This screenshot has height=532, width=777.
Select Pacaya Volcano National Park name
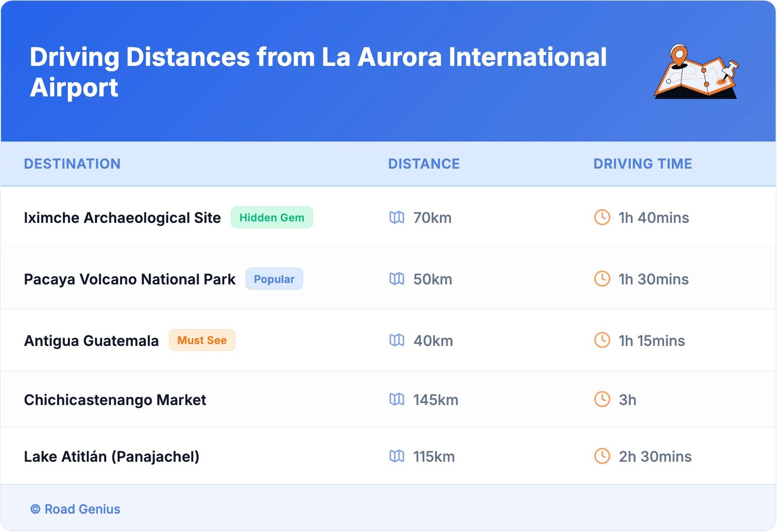(130, 280)
